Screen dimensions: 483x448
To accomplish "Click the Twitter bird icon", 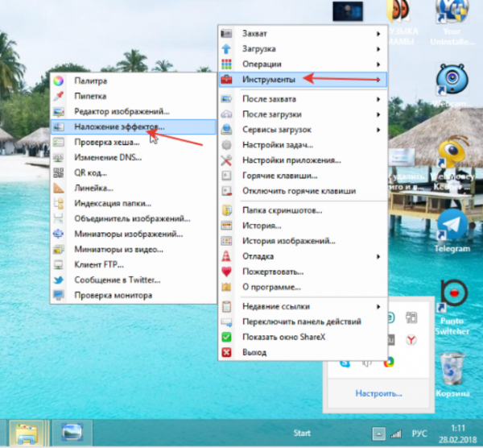I will click(x=58, y=280).
